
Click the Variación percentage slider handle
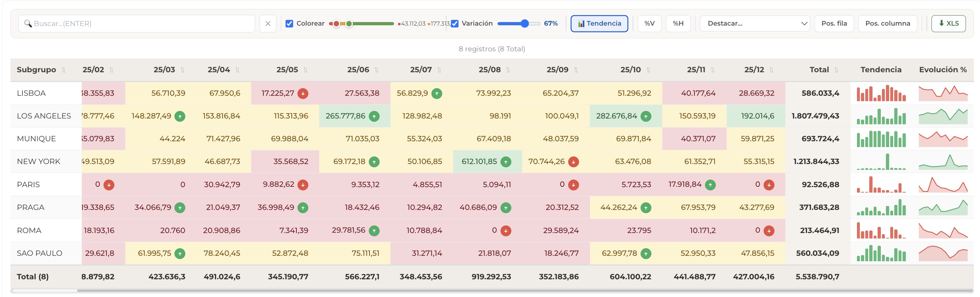[525, 23]
